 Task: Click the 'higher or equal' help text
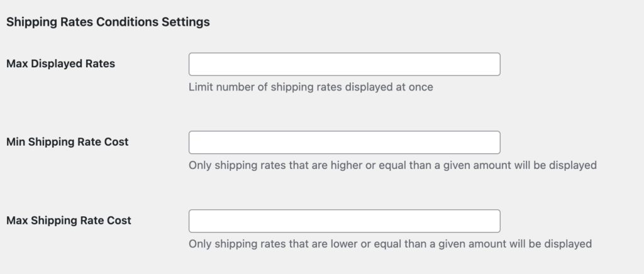pos(392,166)
